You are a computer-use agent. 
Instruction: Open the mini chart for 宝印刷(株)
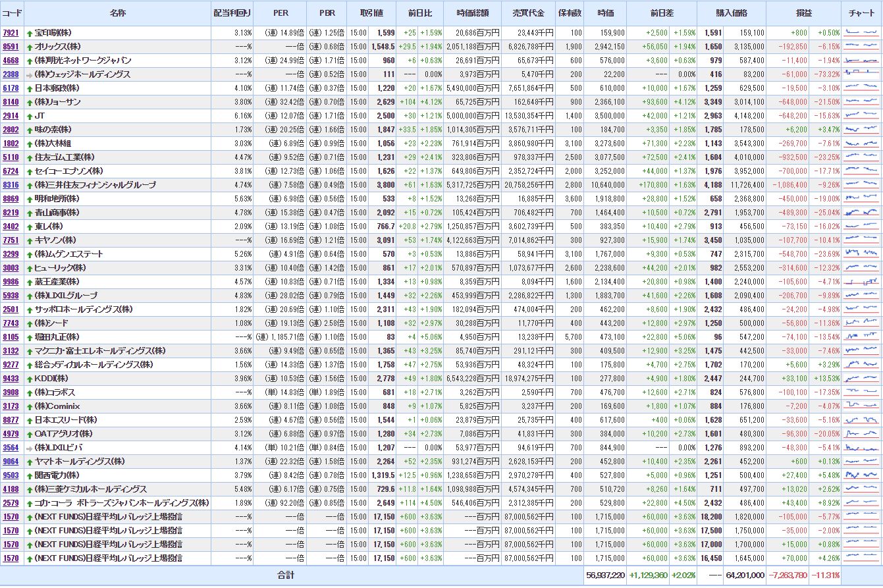click(861, 33)
